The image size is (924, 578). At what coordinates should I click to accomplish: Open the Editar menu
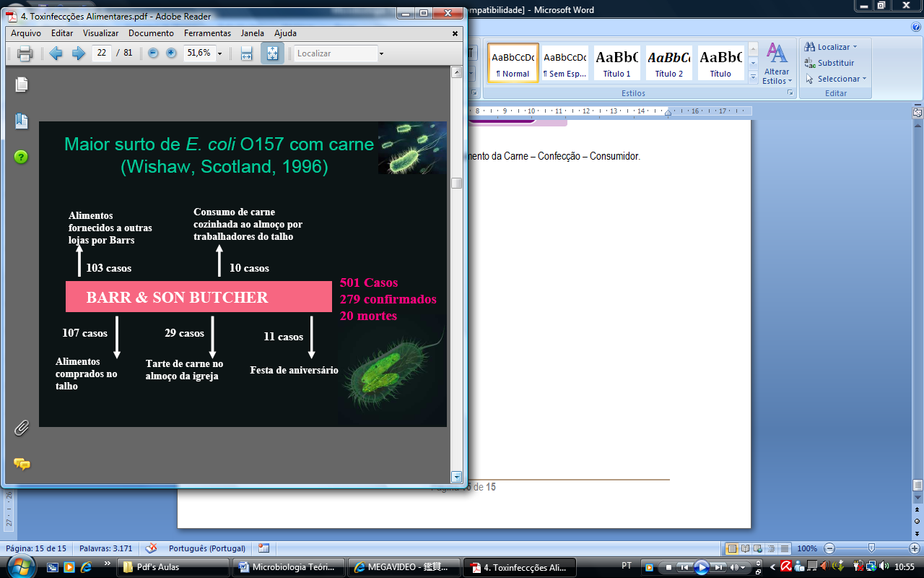click(x=62, y=33)
